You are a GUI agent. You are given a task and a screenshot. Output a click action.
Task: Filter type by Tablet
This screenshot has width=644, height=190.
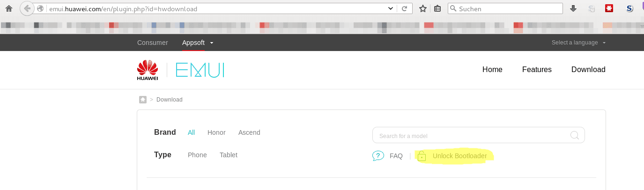(229, 155)
